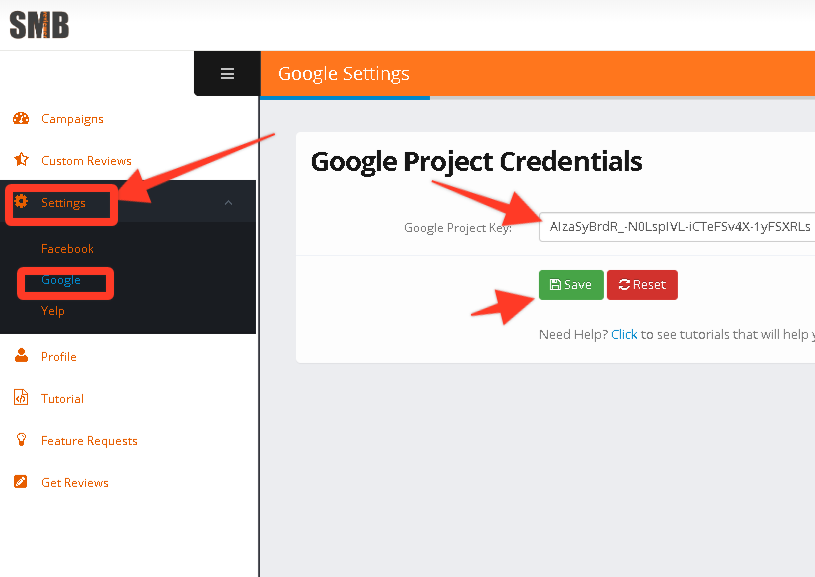Open Get Reviews page
The image size is (815, 577).
[x=75, y=483]
